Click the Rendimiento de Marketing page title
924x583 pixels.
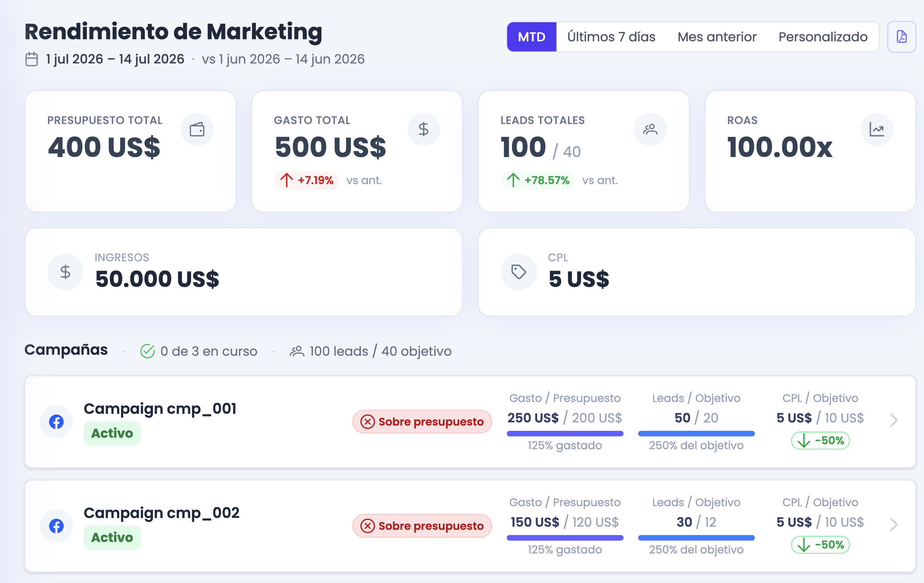point(173,32)
